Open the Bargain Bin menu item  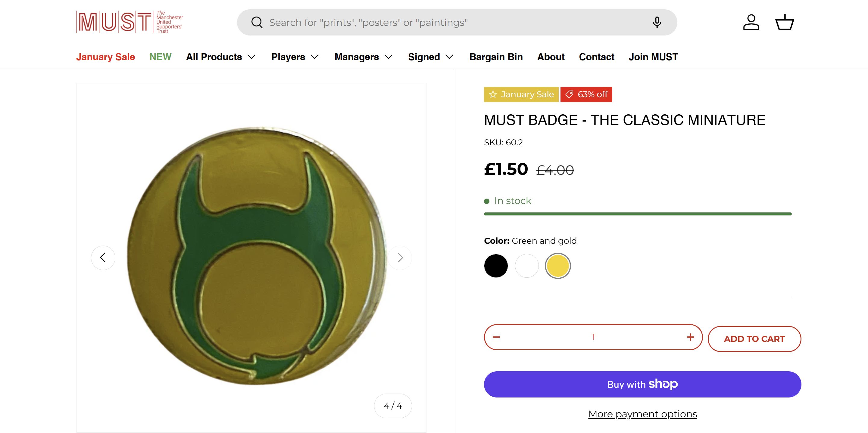coord(496,57)
